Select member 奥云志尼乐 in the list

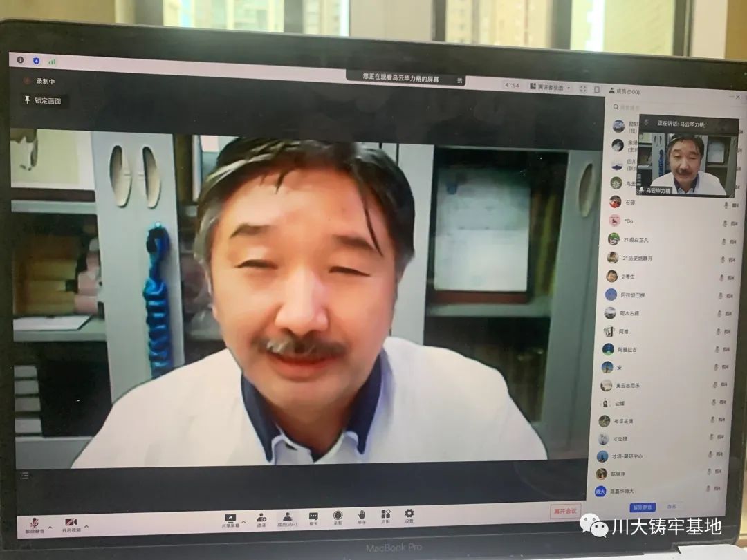pos(664,385)
